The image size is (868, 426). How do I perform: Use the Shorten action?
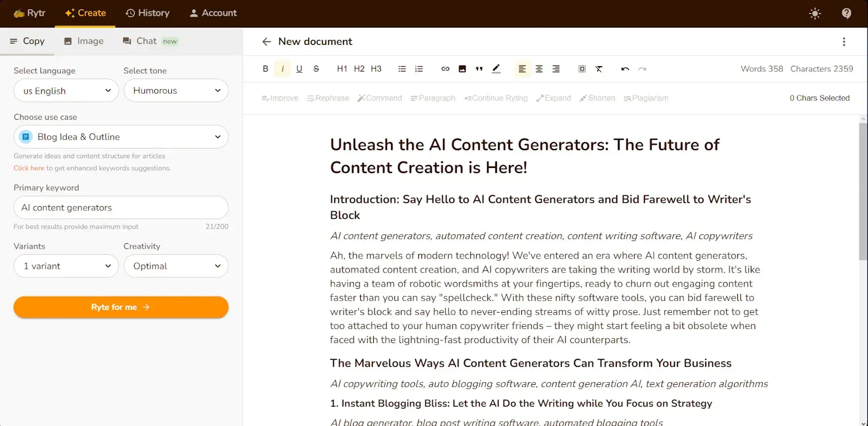pyautogui.click(x=597, y=98)
